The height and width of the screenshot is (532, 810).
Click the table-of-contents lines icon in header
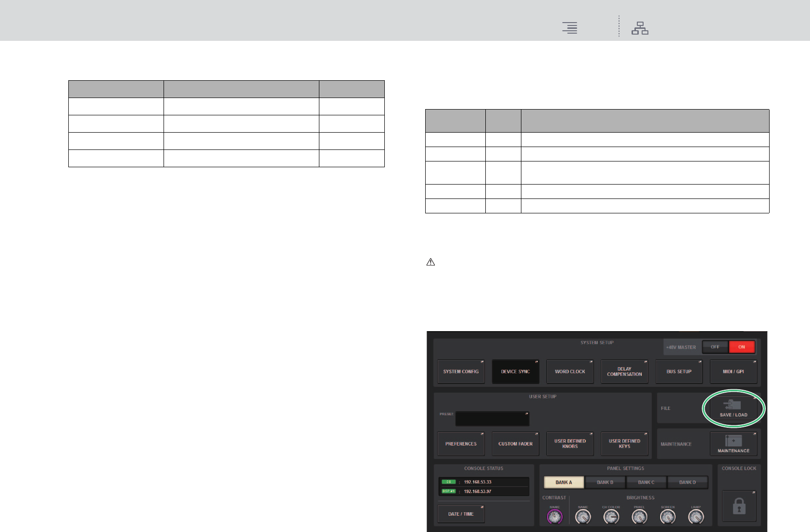pos(570,28)
